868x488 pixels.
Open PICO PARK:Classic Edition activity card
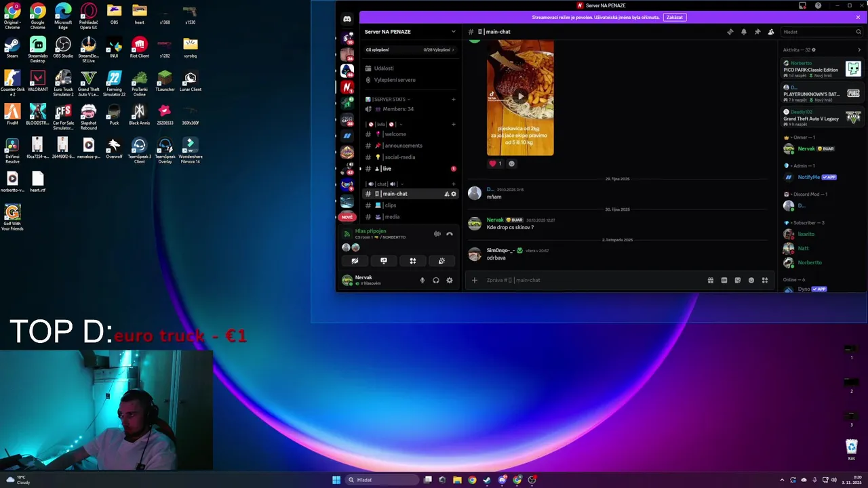point(821,69)
